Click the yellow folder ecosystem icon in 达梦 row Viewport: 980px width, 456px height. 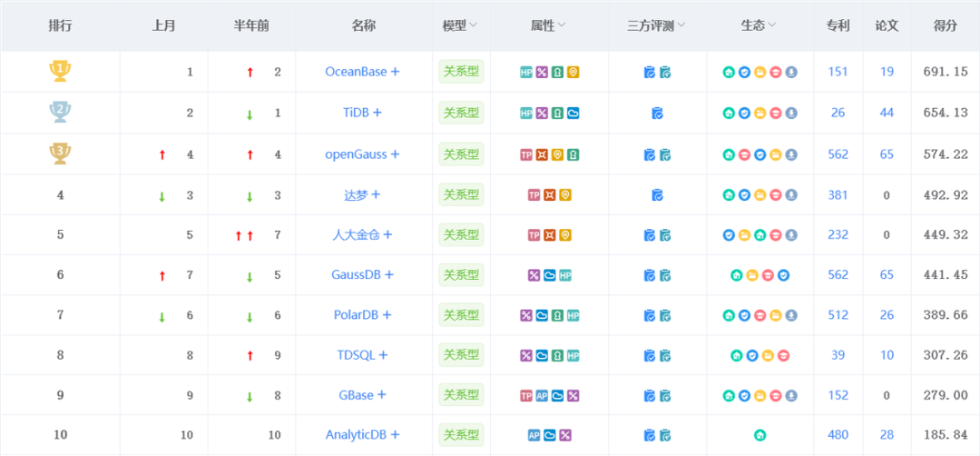[760, 195]
